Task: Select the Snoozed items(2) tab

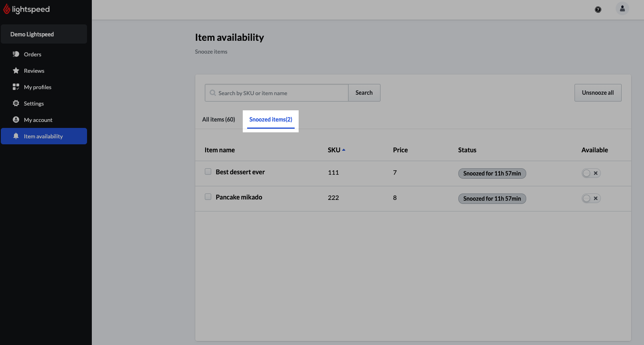Action: [271, 120]
